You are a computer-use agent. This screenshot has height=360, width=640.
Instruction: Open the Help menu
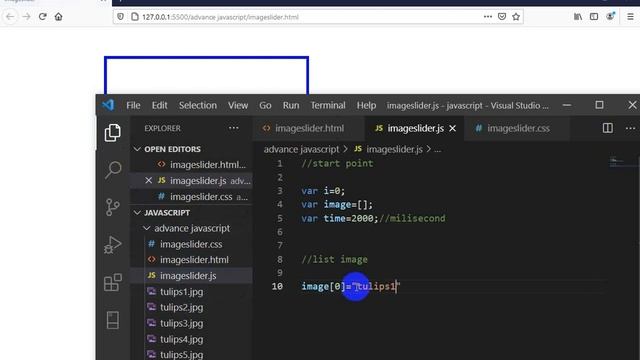[367, 105]
